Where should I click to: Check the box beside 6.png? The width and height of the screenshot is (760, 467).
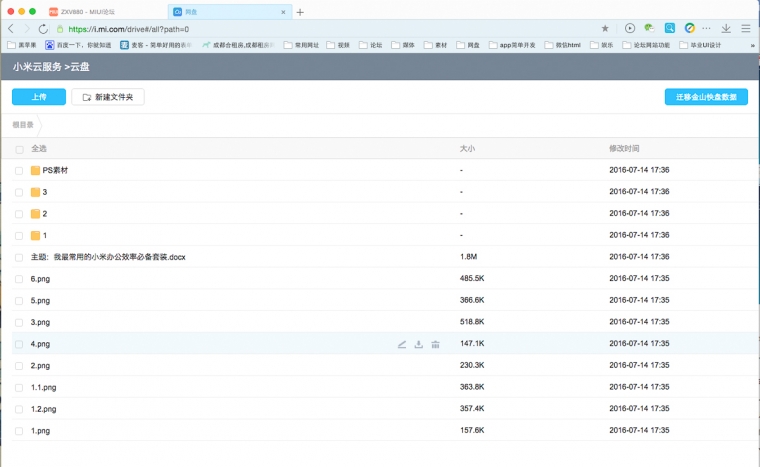19,279
